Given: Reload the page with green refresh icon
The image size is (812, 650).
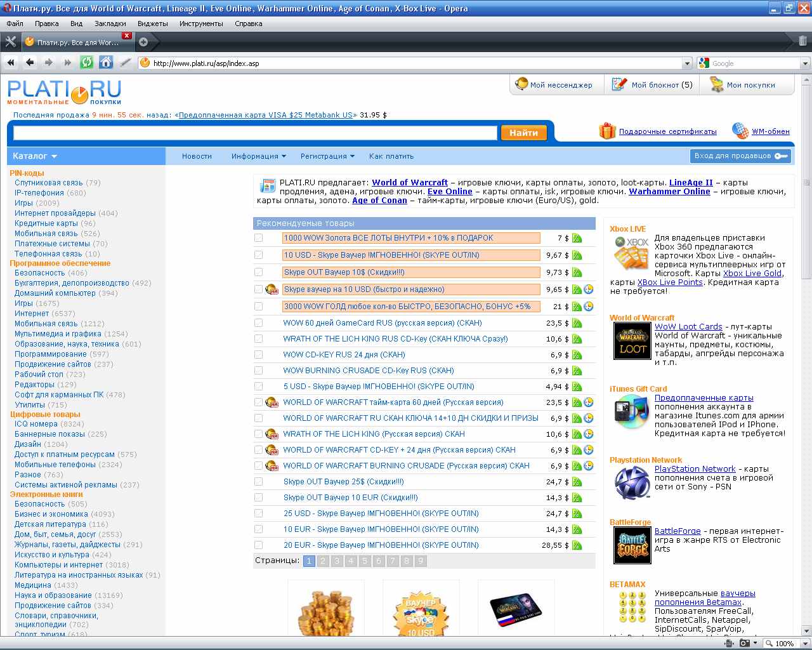Looking at the screenshot, I should click(87, 62).
